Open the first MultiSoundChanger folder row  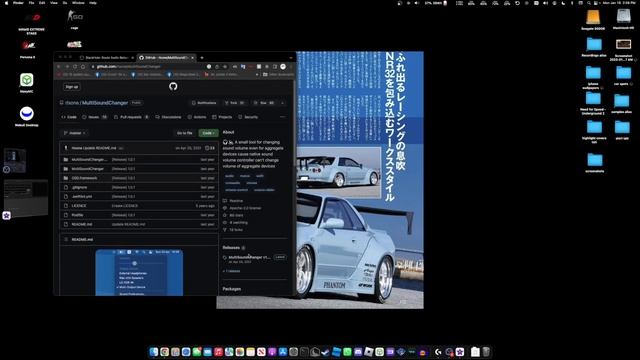(x=139, y=160)
